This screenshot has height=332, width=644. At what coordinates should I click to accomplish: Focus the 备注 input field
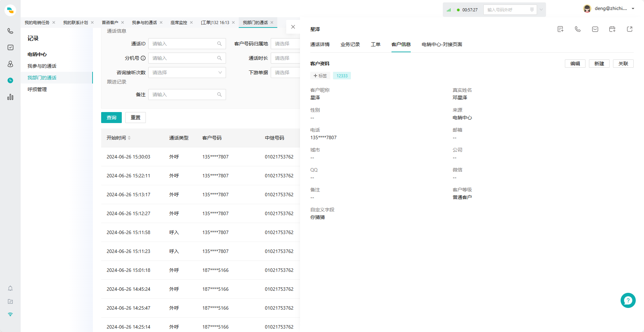coord(187,95)
